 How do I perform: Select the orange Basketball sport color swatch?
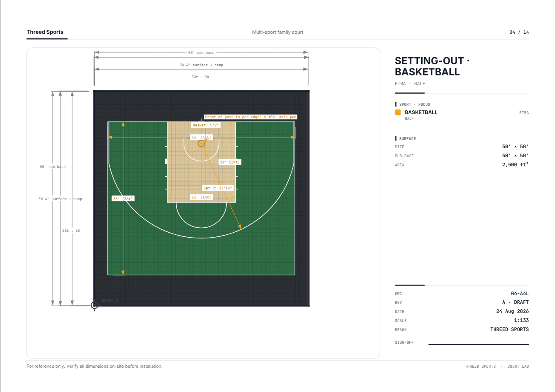pyautogui.click(x=398, y=112)
